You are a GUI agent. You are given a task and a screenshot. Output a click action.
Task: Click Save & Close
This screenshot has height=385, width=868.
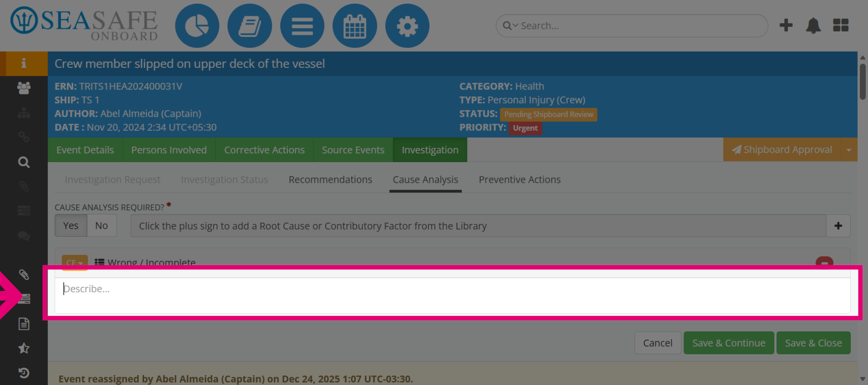click(813, 343)
